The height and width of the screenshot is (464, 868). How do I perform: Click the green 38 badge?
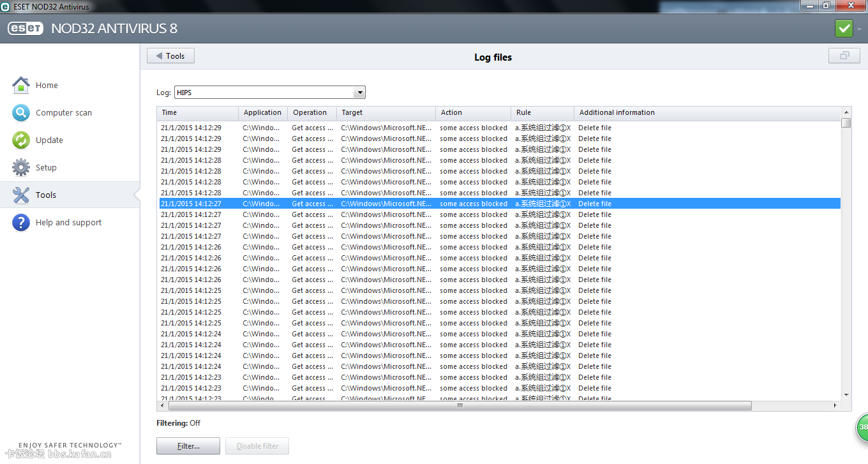click(x=862, y=427)
